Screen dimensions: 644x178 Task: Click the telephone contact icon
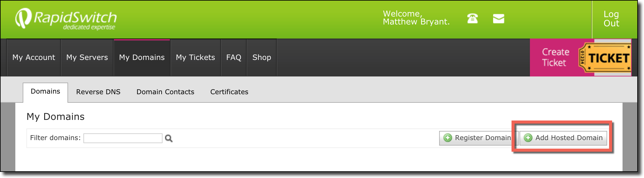click(472, 18)
